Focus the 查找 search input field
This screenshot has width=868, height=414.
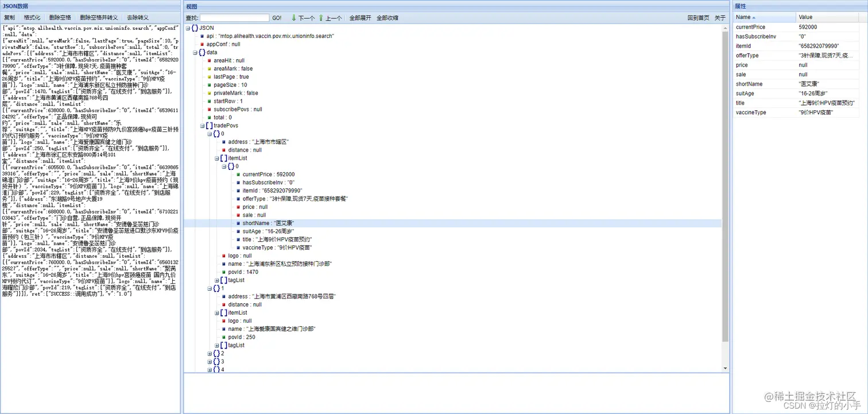click(x=234, y=18)
